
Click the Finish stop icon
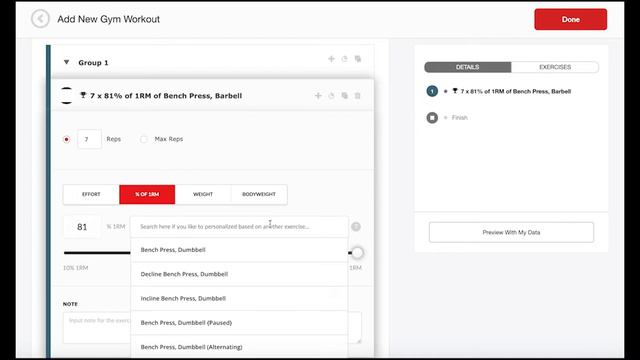tap(432, 118)
